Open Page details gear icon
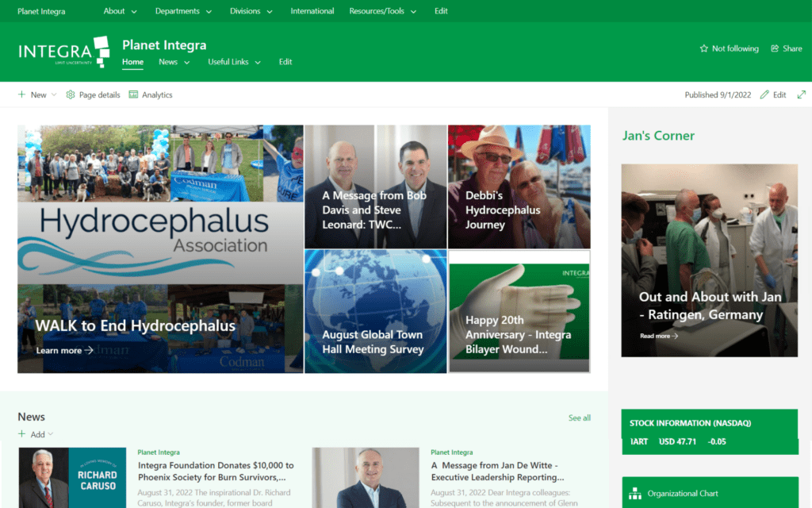 71,94
